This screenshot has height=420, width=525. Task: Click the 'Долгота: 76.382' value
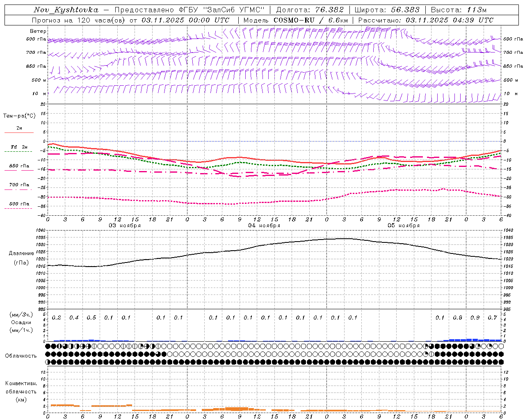coord(310,10)
